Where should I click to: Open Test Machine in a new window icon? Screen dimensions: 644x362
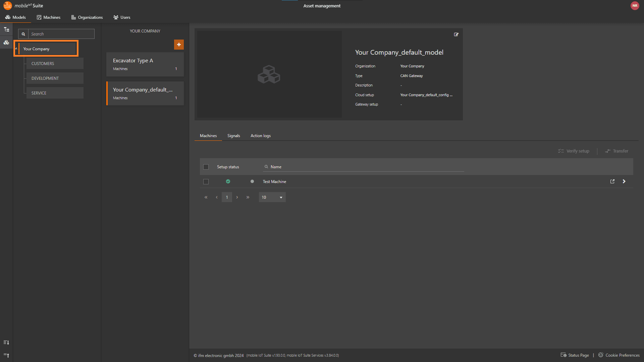(x=612, y=181)
